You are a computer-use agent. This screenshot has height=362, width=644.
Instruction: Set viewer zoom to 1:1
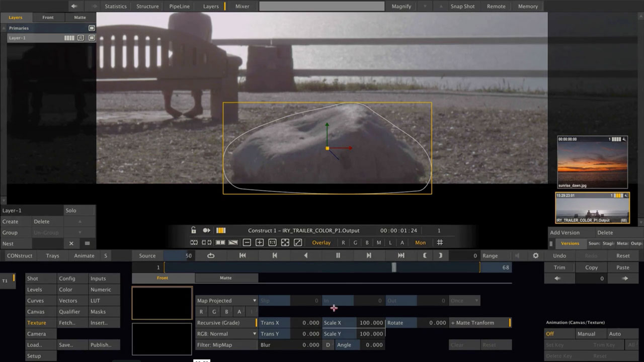(272, 242)
